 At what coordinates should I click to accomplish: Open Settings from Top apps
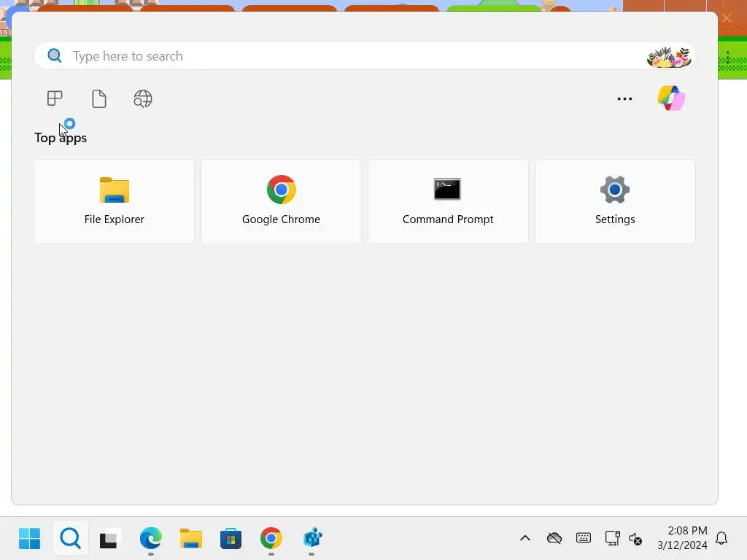click(x=615, y=201)
